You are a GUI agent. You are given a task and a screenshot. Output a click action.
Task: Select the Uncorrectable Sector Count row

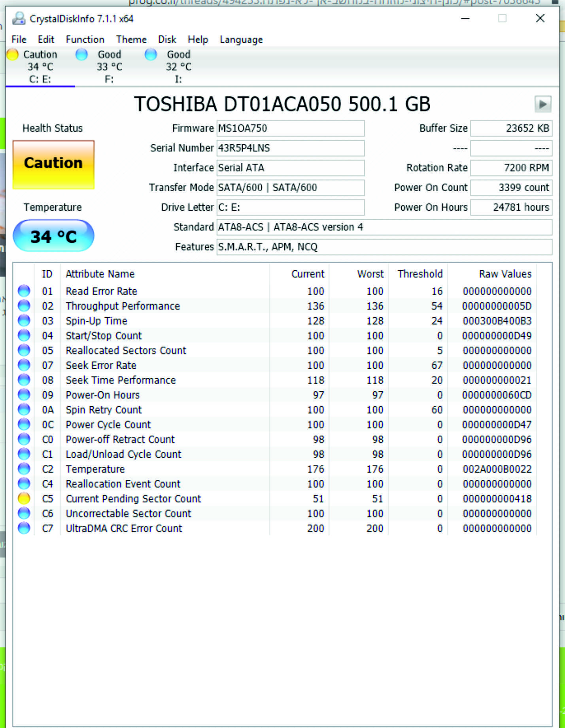(x=275, y=513)
